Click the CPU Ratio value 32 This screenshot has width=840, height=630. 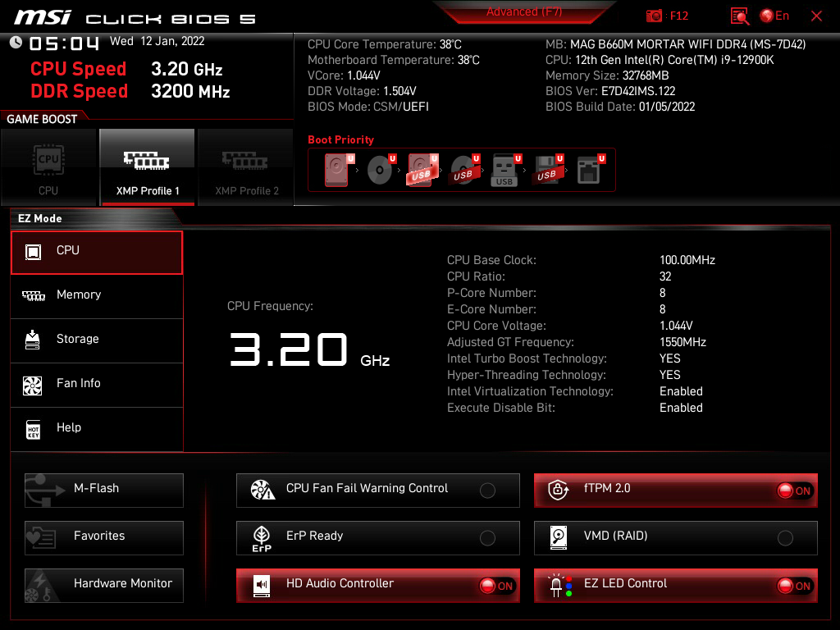(665, 276)
